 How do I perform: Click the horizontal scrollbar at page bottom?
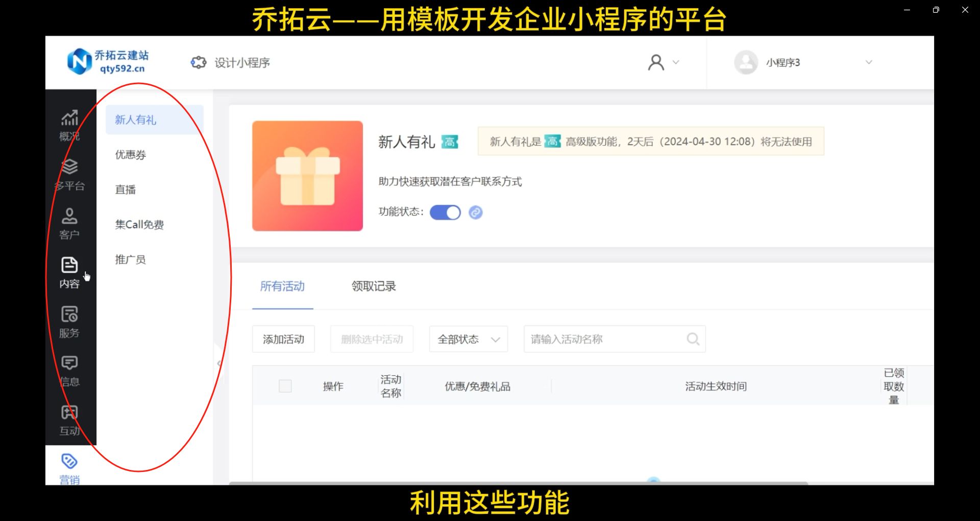tap(518, 483)
